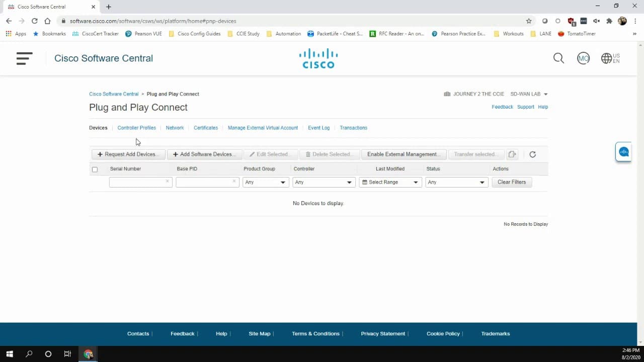Open the Contacts footer link
Image resolution: width=644 pixels, height=362 pixels.
tap(138, 334)
